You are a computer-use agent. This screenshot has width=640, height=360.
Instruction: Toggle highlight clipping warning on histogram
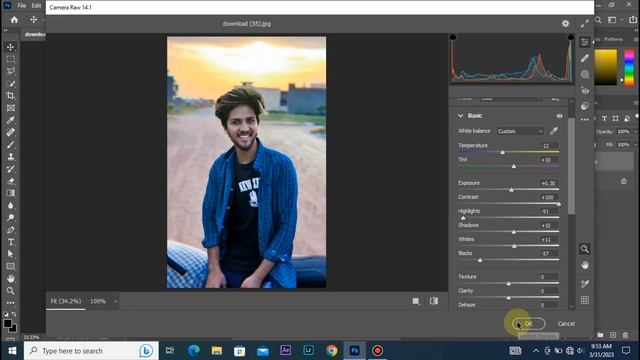tap(571, 37)
